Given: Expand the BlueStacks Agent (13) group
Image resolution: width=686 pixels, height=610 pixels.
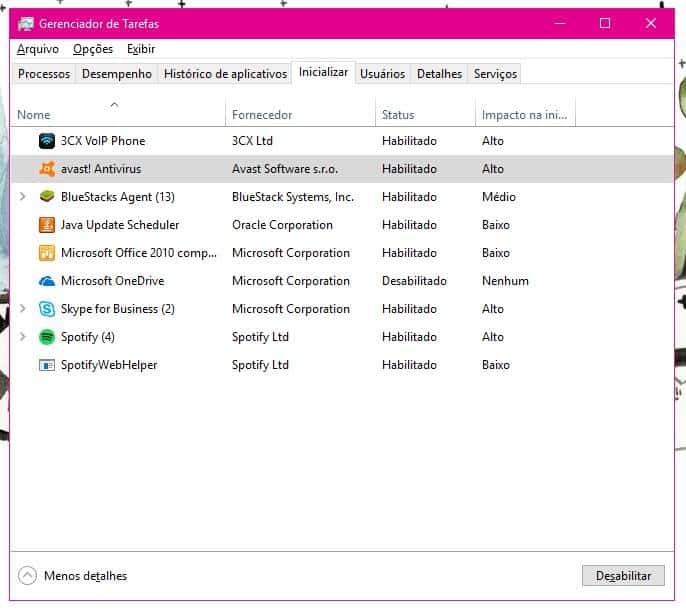Looking at the screenshot, I should (22, 196).
